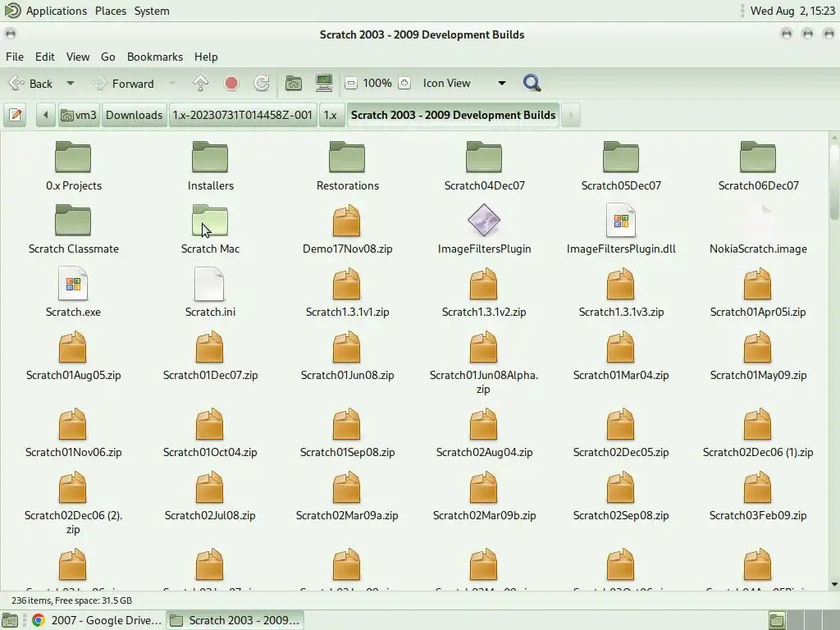This screenshot has width=840, height=630.
Task: Click Scratch 2003 - 2009 taskbar button
Action: coord(235,620)
